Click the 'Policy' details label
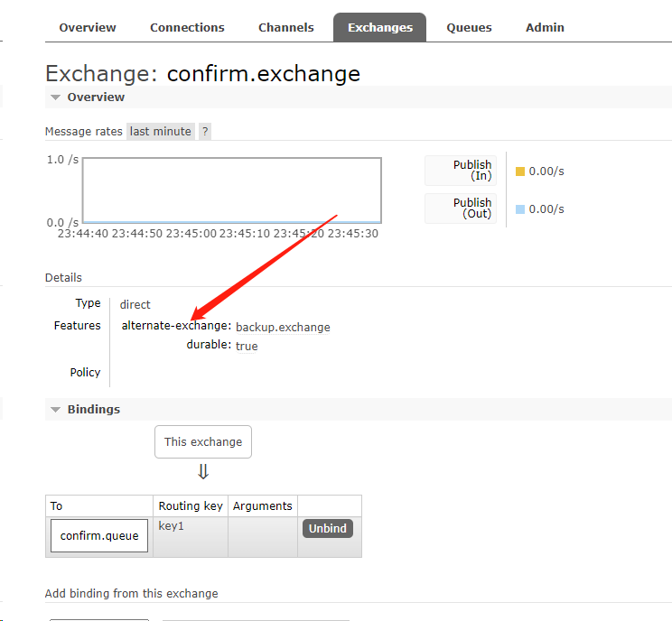 (x=85, y=372)
